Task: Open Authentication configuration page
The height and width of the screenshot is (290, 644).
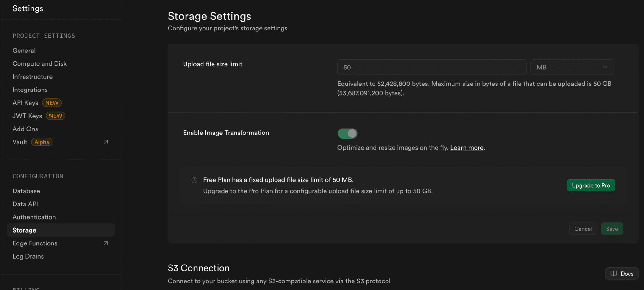Action: (x=34, y=217)
